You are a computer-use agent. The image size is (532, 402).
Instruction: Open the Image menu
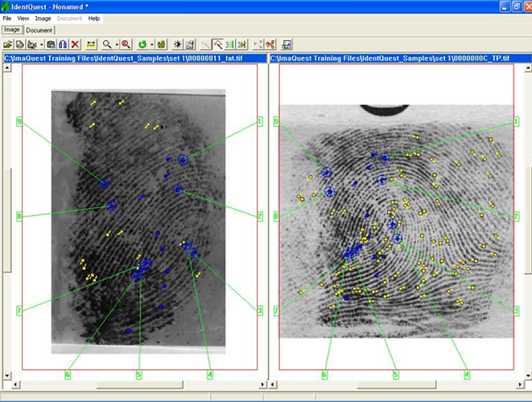43,19
